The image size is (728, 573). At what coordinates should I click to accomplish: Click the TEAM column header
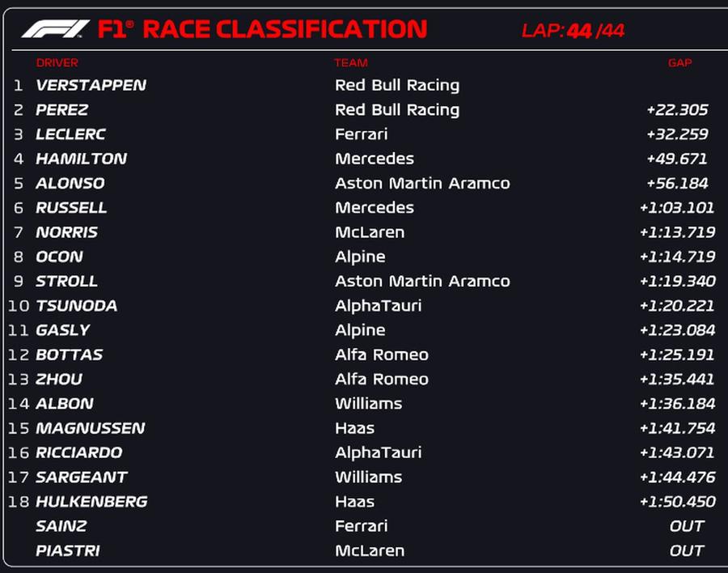tap(351, 63)
